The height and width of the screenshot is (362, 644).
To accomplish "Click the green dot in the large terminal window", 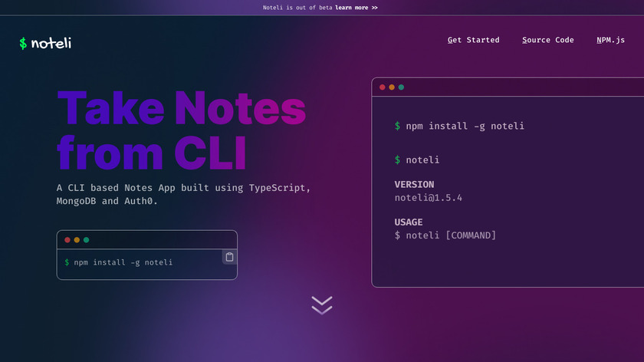I will [x=401, y=87].
